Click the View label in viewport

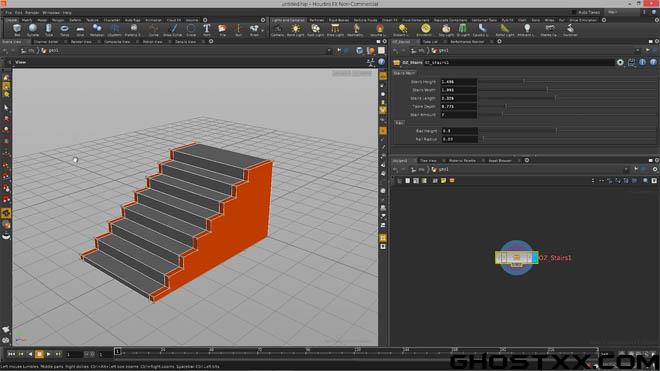tap(20, 62)
